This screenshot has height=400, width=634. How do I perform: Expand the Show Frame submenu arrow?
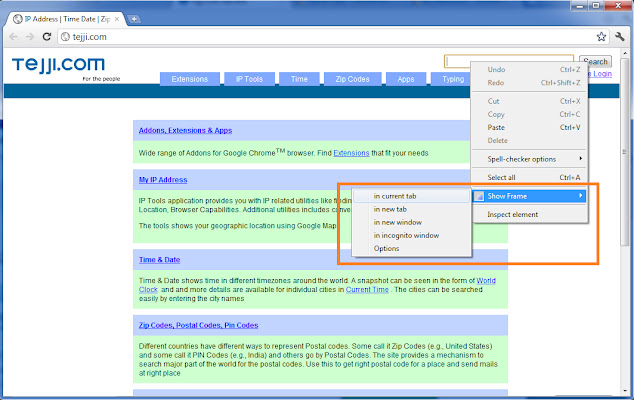pyautogui.click(x=581, y=196)
